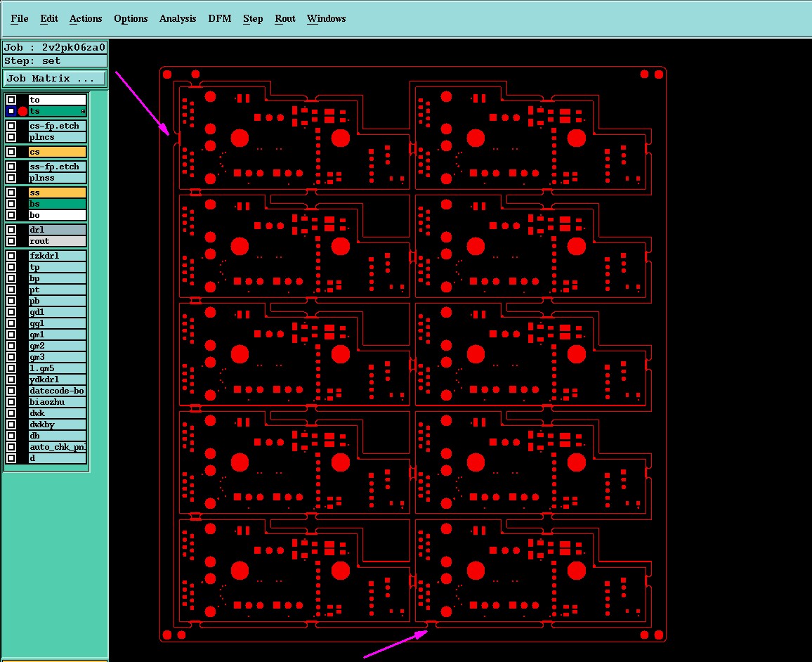The image size is (812, 662).
Task: Select the cs-fp.etch layer name
Action: [57, 125]
